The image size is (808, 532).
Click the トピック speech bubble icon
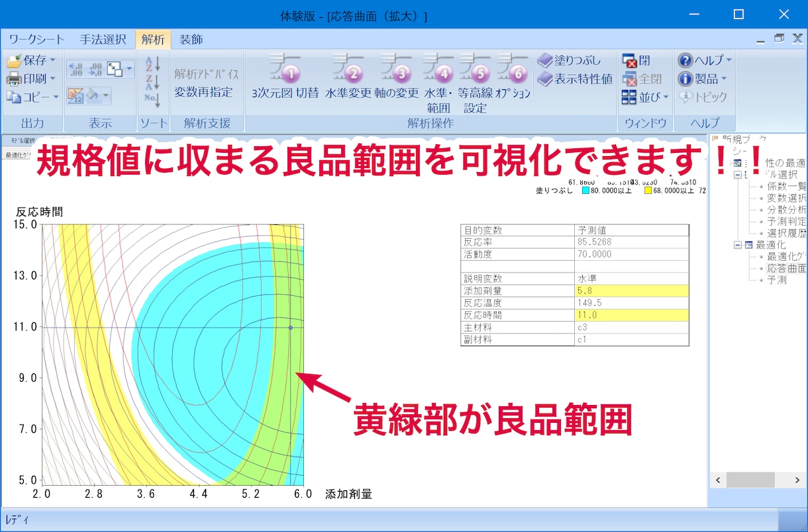click(x=685, y=97)
